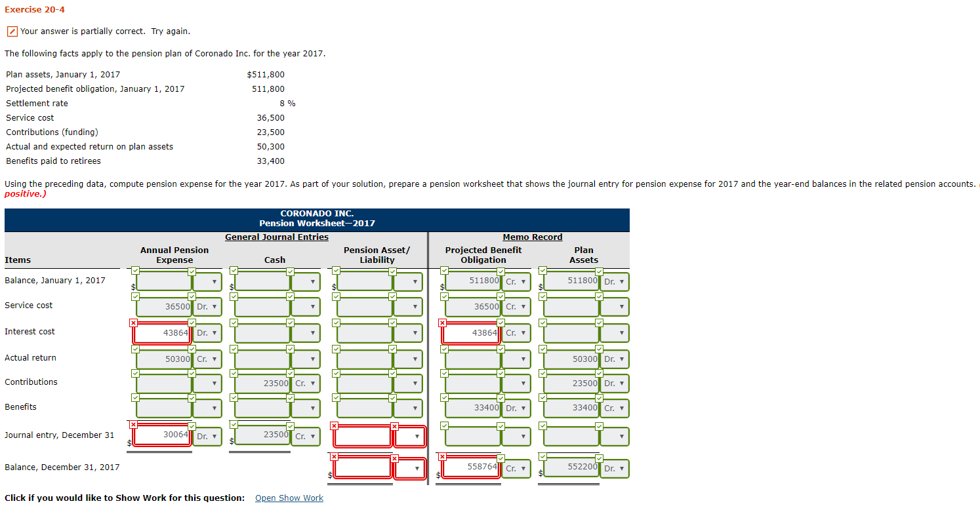Open Dr./Cr. dropdown for Contributions Plan Assets
The width and height of the screenshot is (980, 514).
(x=615, y=384)
